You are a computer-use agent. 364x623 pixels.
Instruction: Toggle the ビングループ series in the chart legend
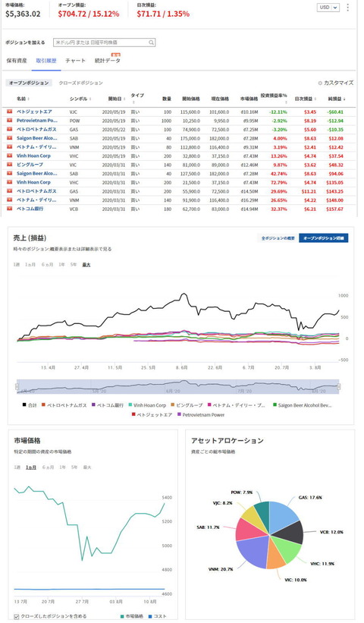coord(187,405)
